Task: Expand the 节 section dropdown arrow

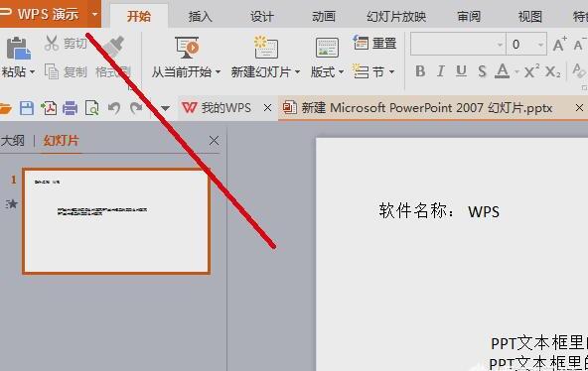Action: (391, 71)
